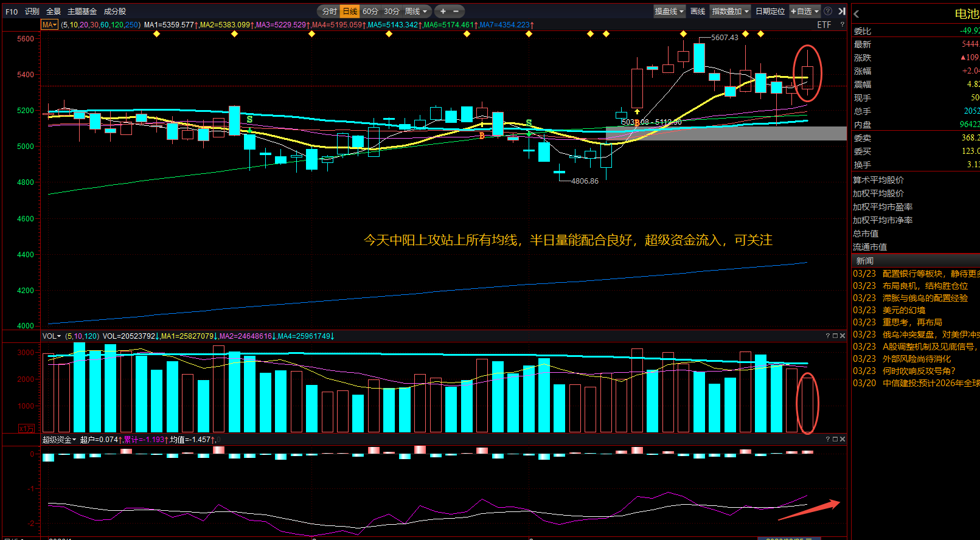980x540 pixels.
Task: Collapse the right panel with arrow-bar icon
Action: coord(842,12)
